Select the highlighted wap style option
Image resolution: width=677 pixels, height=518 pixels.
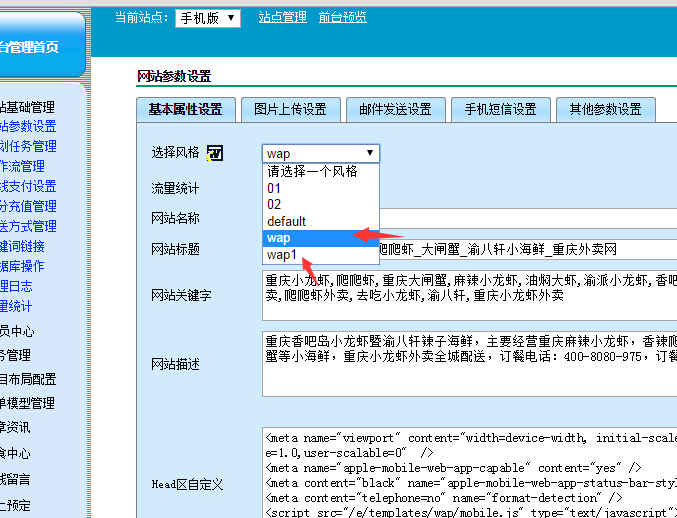click(x=321, y=238)
